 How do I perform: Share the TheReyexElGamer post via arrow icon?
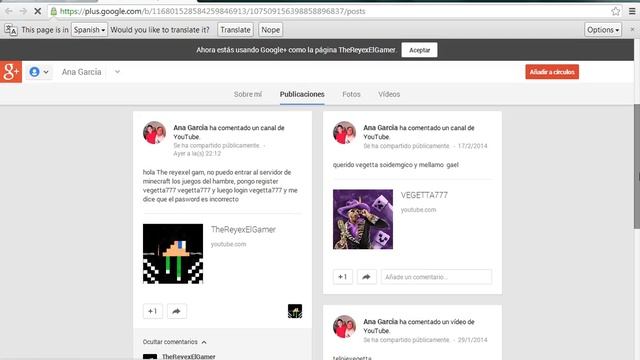tap(176, 311)
